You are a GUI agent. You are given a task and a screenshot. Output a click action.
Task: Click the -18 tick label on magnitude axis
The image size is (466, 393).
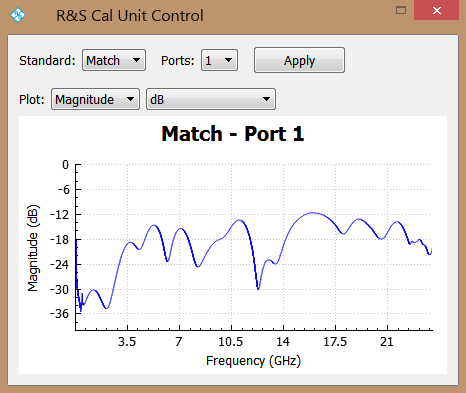(x=60, y=240)
